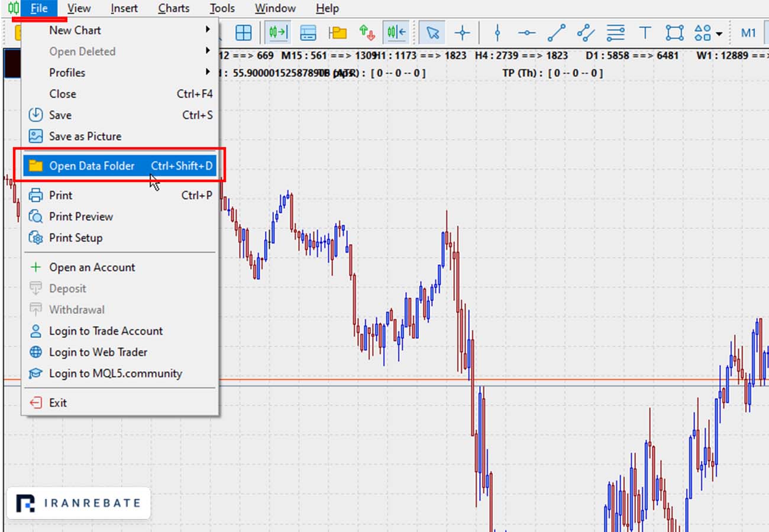
Task: Click the tile windows grid icon
Action: pyautogui.click(x=244, y=33)
